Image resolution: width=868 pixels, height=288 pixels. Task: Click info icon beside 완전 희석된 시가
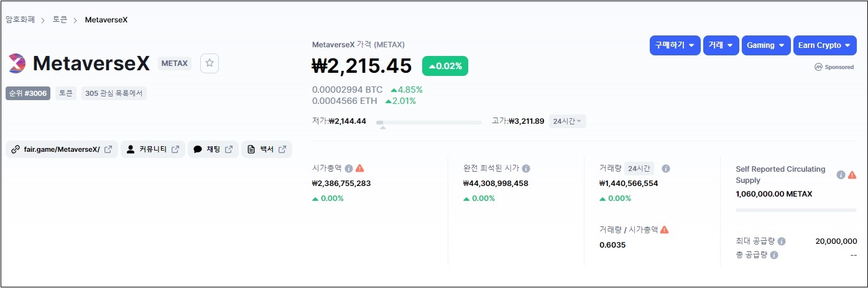click(526, 169)
